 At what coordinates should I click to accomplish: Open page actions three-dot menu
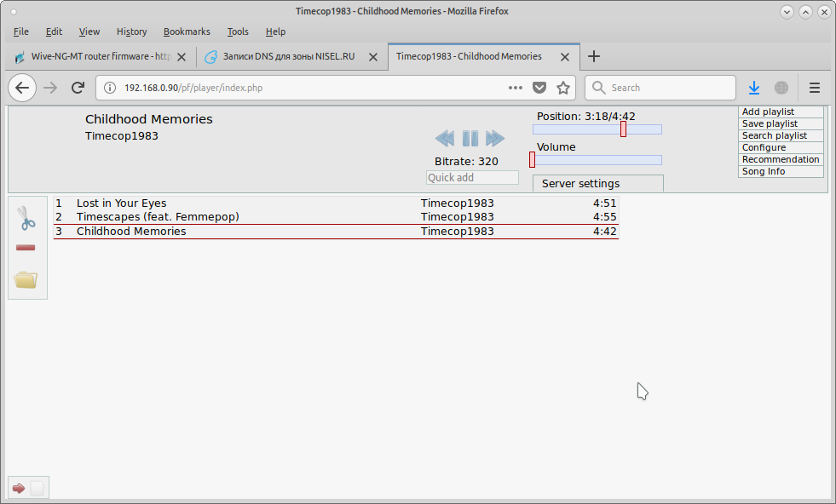[x=515, y=88]
